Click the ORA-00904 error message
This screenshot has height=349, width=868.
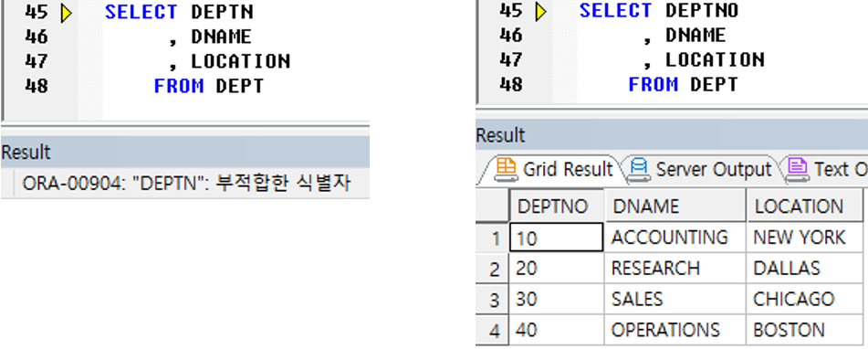[x=186, y=183]
